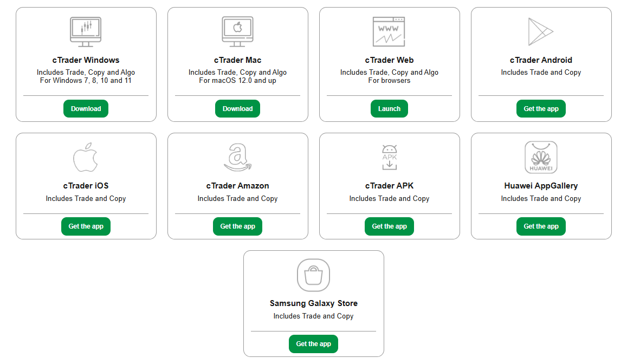
Task: Click the Apple logo icon for cTrader iOS
Action: pos(86,157)
